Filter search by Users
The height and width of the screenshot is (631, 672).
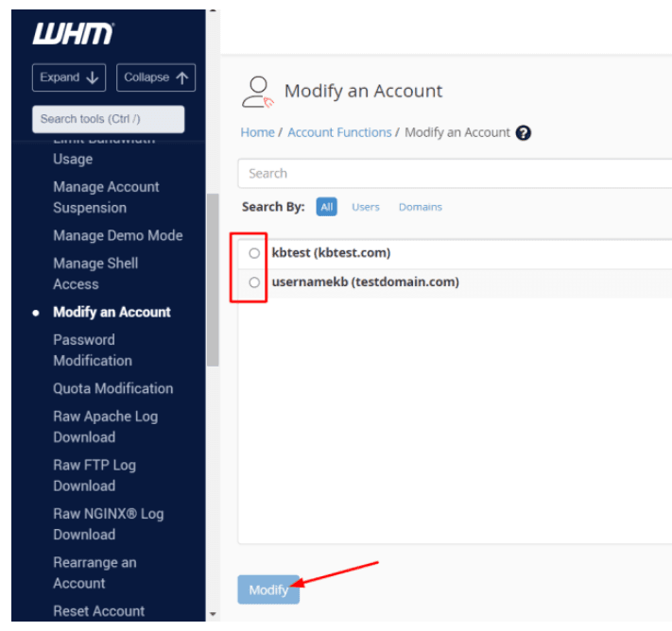point(365,207)
